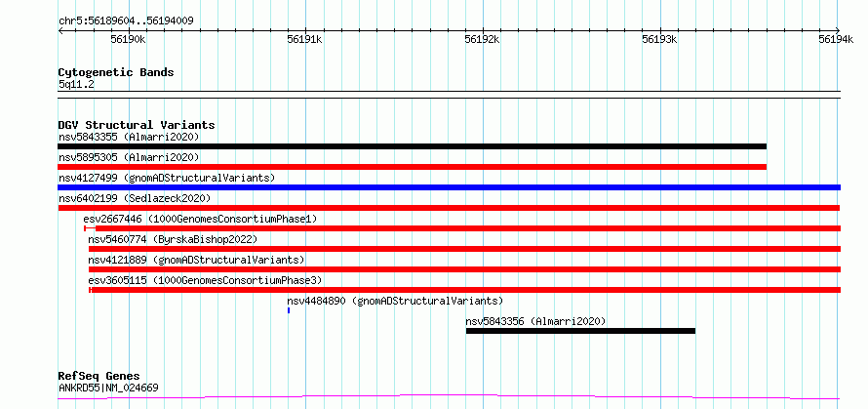Image resolution: width=868 pixels, height=409 pixels.
Task: Click the red bar for variant nsv6402199
Action: point(449,208)
